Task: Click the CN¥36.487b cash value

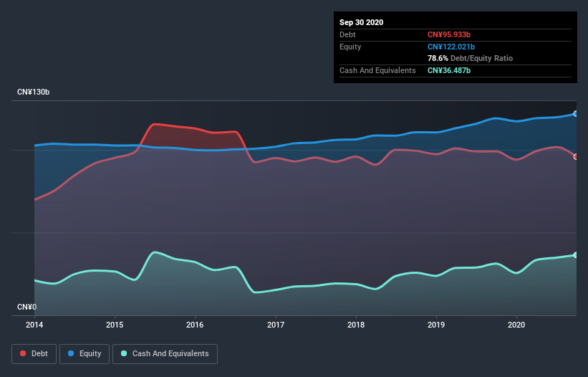Action: [x=449, y=70]
